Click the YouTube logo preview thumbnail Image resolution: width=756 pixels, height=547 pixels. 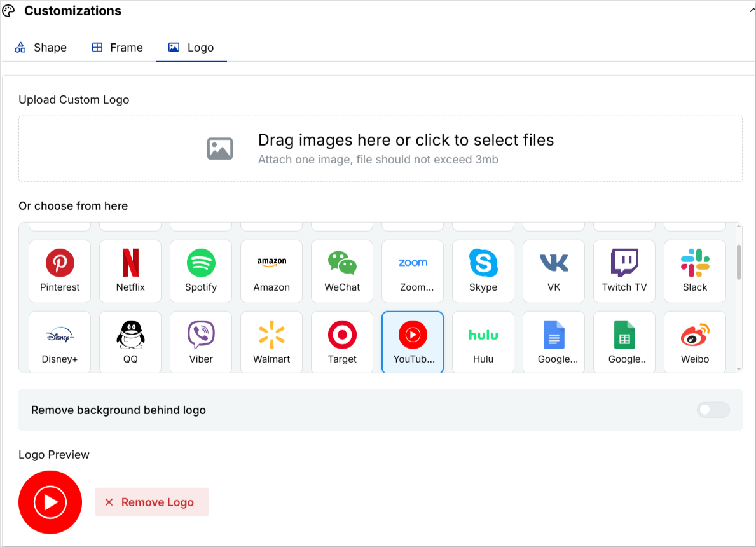(50, 502)
